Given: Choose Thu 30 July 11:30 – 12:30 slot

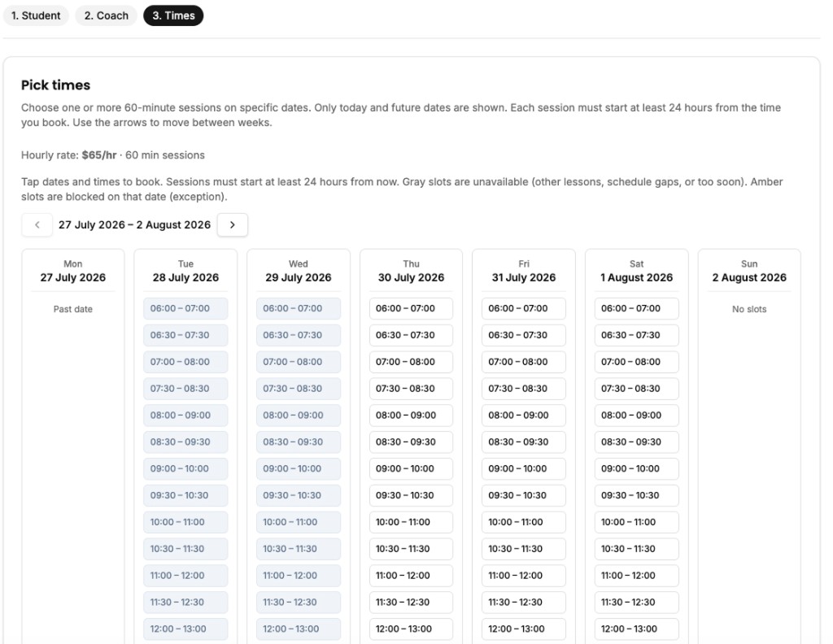Looking at the screenshot, I should click(x=411, y=602).
